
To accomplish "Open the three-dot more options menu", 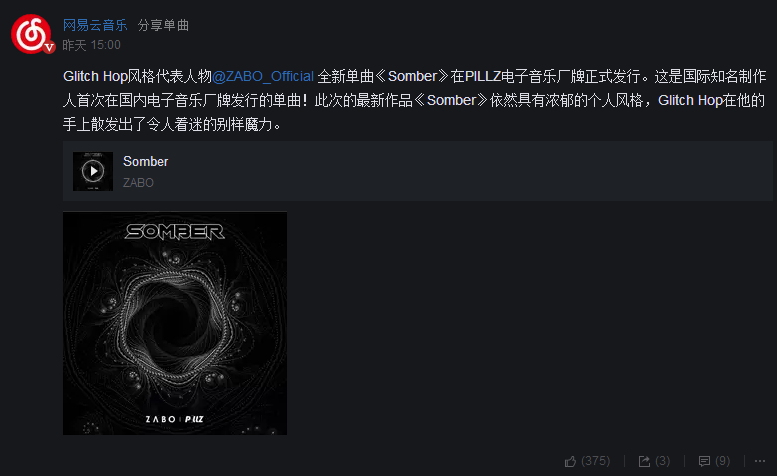I will (x=760, y=461).
